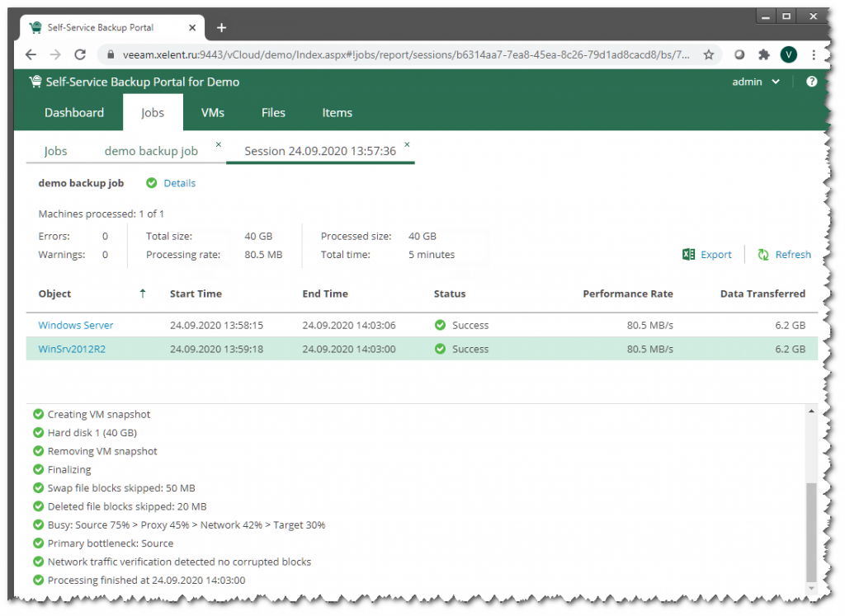This screenshot has width=845, height=616.
Task: Select the Session 24.09.2020 13:57:36 sub-tab
Action: pos(320,151)
